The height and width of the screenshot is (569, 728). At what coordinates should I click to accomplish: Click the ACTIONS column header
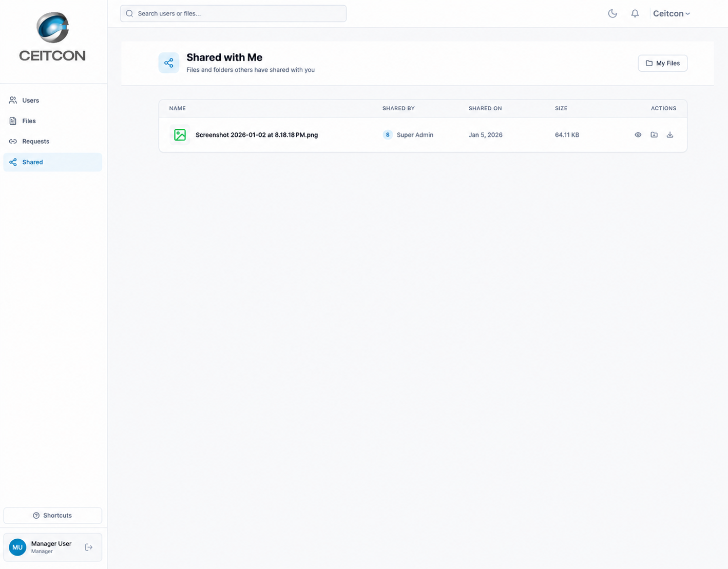[663, 108]
